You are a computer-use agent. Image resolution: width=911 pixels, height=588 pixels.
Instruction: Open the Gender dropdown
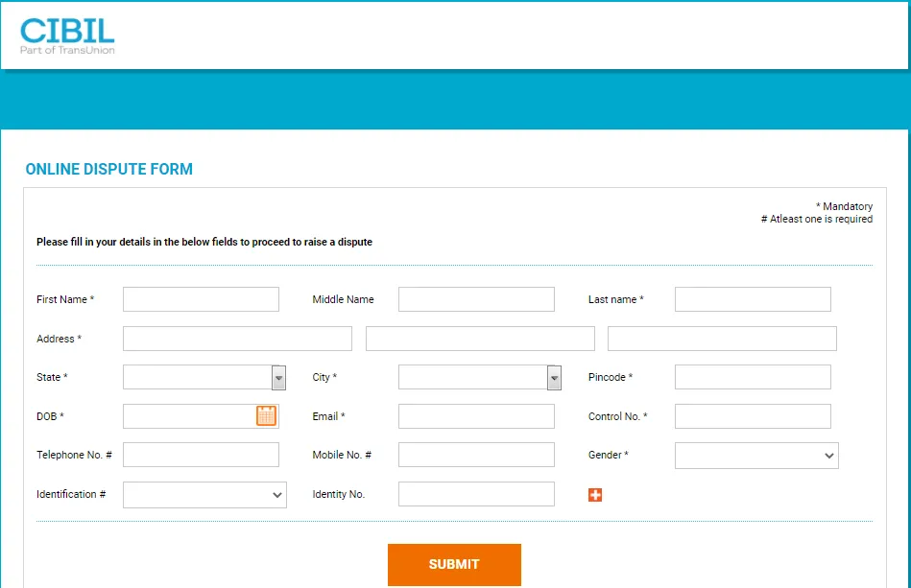click(x=756, y=456)
